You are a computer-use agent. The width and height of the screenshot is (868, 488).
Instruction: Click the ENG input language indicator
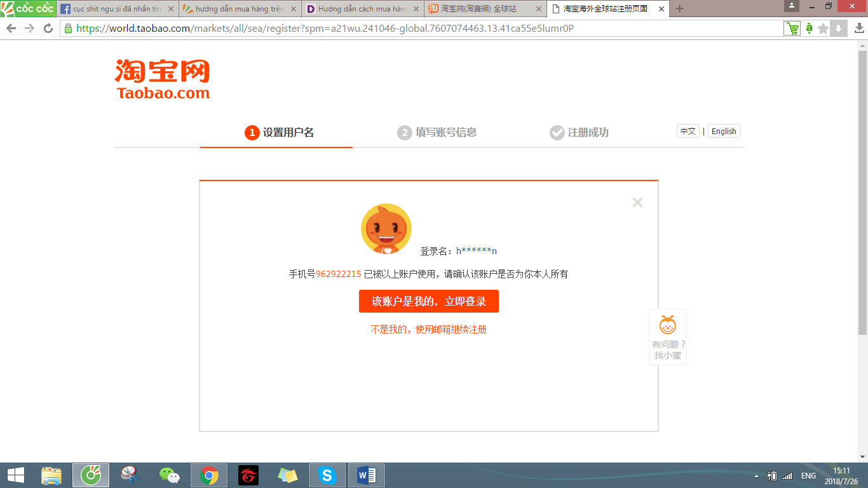pyautogui.click(x=808, y=476)
